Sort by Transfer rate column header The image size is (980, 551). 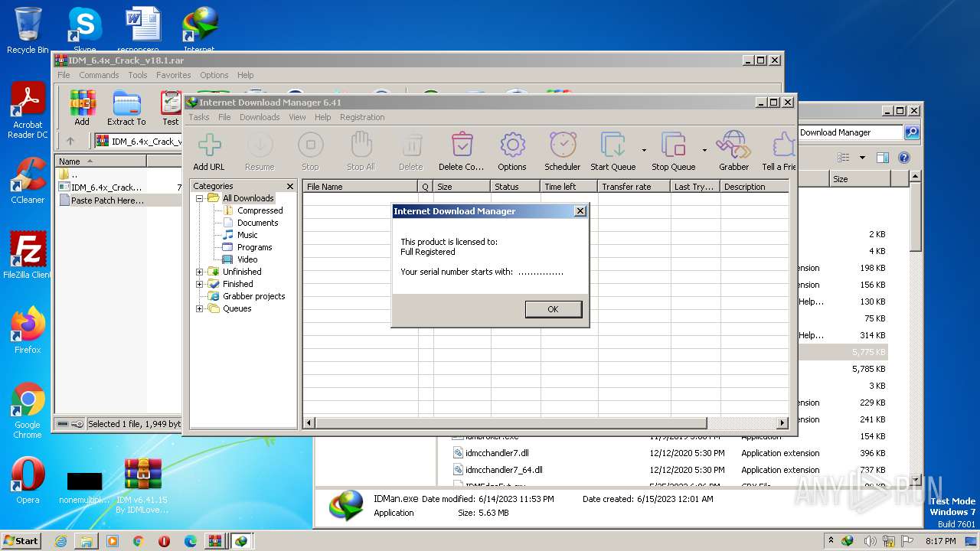[x=634, y=186]
